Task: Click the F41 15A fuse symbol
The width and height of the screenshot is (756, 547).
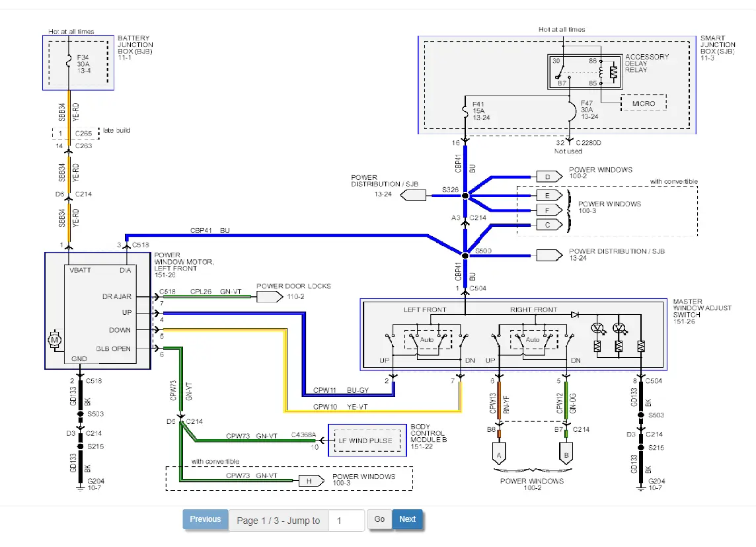Action: click(465, 110)
